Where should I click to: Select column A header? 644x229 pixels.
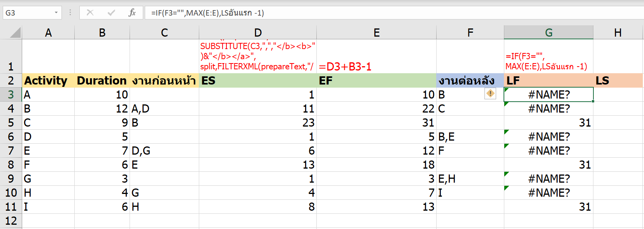pyautogui.click(x=48, y=33)
